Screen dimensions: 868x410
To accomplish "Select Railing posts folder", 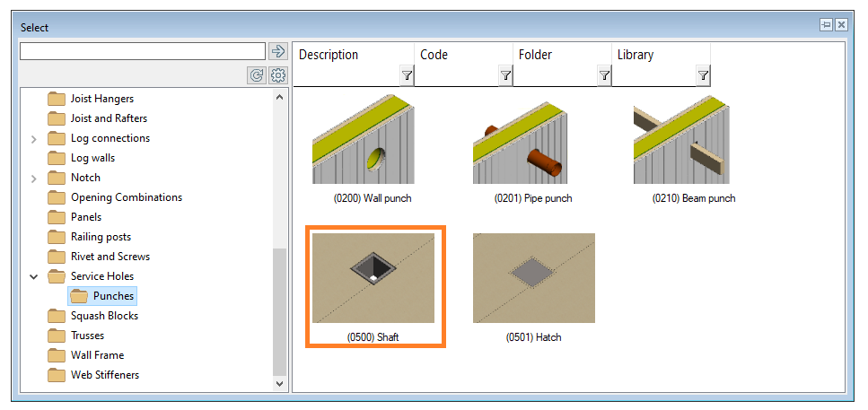I will [x=101, y=237].
